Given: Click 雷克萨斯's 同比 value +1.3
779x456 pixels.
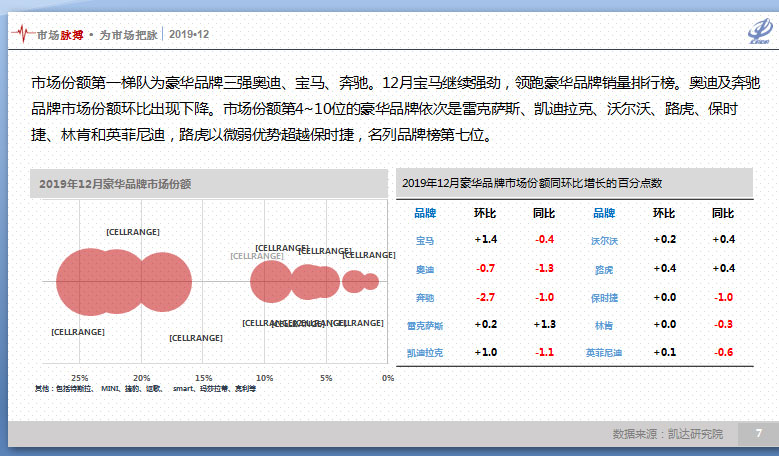Looking at the screenshot, I should click(x=545, y=324).
